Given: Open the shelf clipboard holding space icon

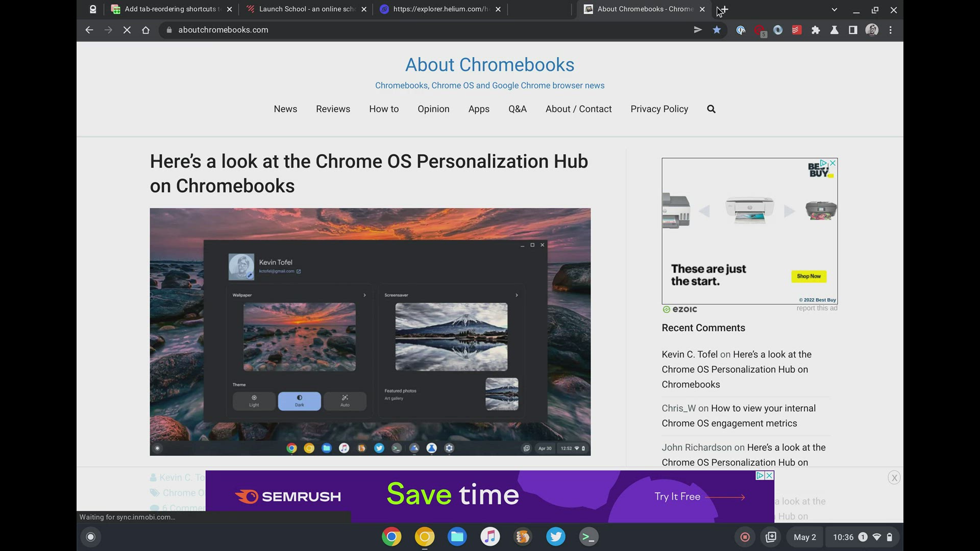Looking at the screenshot, I should pyautogui.click(x=771, y=537).
